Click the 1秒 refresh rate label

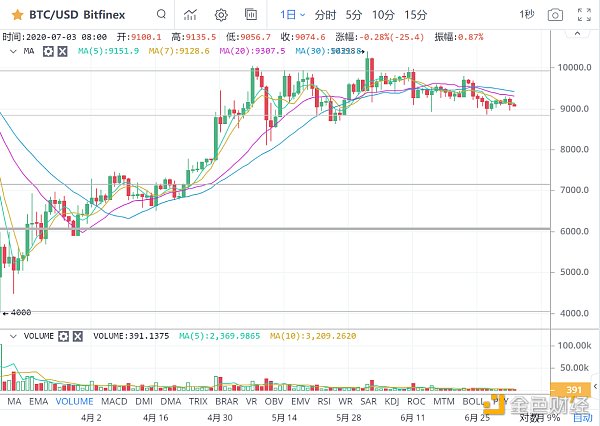point(527,15)
